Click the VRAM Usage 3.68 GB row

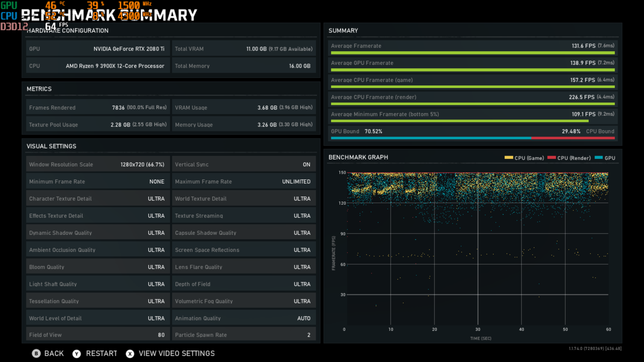244,107
